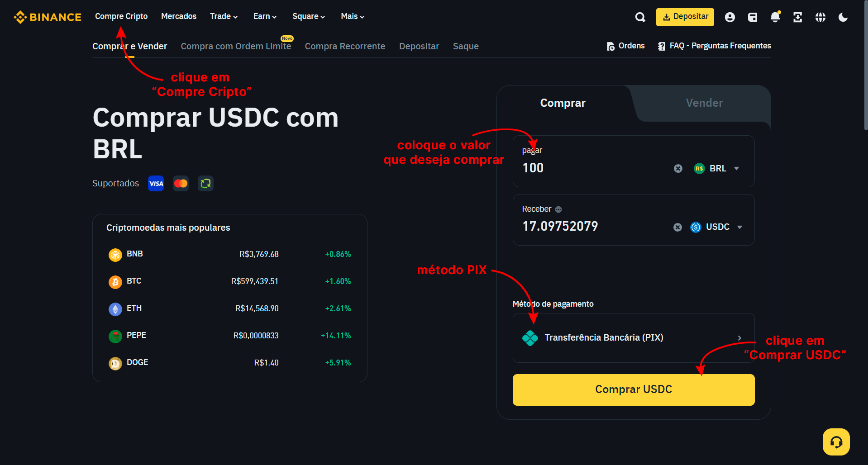The width and height of the screenshot is (868, 465).
Task: Clear the pagar amount field
Action: point(678,168)
